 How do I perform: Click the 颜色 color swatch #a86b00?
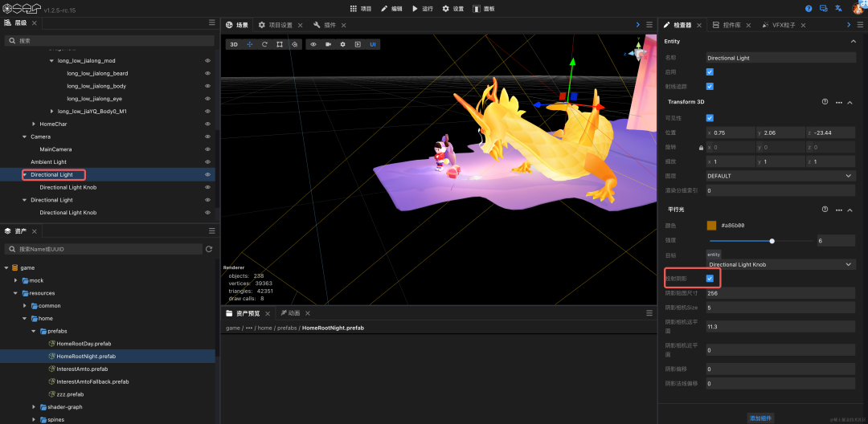(x=711, y=226)
